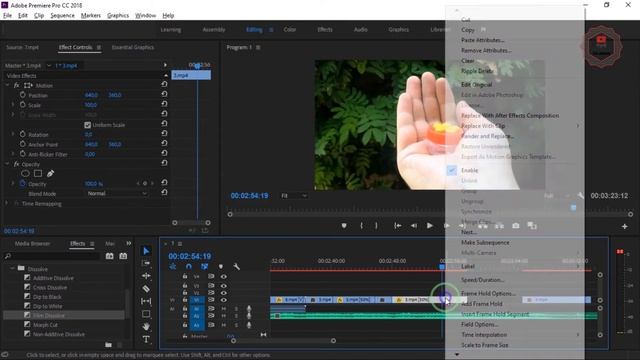Click the pen mask icon under Opacity
The image size is (640, 360).
pyautogui.click(x=50, y=173)
